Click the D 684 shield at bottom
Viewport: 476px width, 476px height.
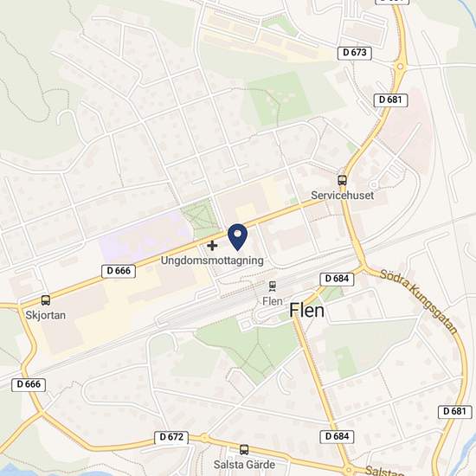click(337, 436)
